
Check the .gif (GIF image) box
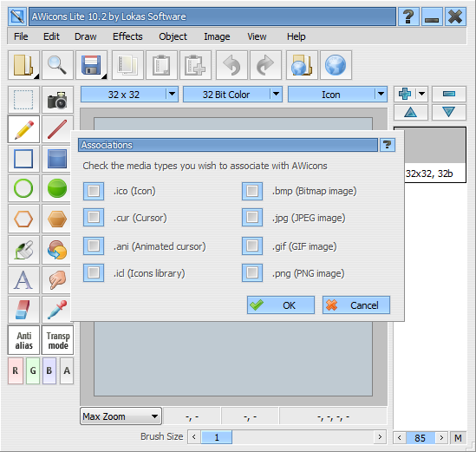252,246
